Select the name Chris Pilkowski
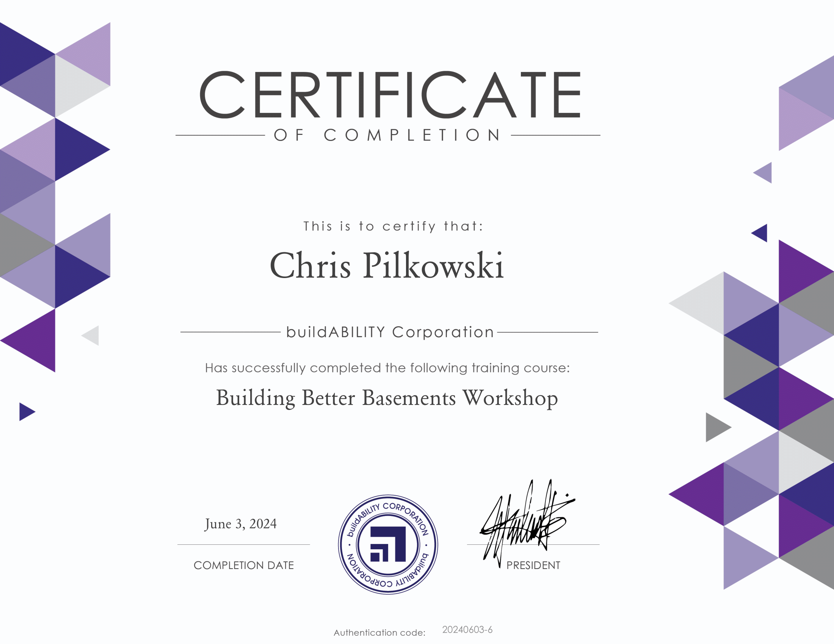 (387, 266)
